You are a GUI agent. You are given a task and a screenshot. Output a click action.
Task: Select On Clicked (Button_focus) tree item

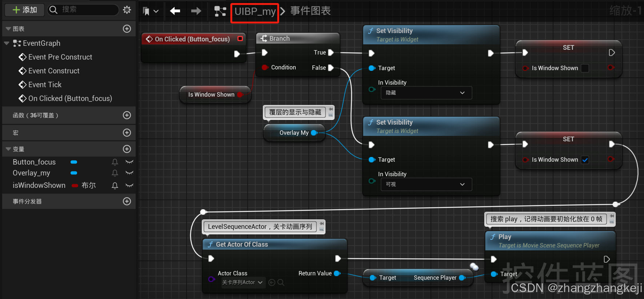click(x=70, y=98)
